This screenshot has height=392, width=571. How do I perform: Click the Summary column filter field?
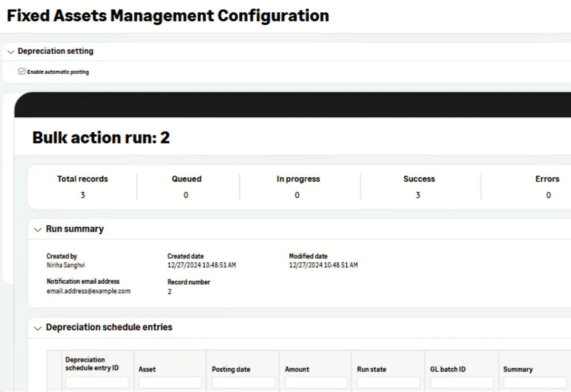pyautogui.click(x=534, y=382)
